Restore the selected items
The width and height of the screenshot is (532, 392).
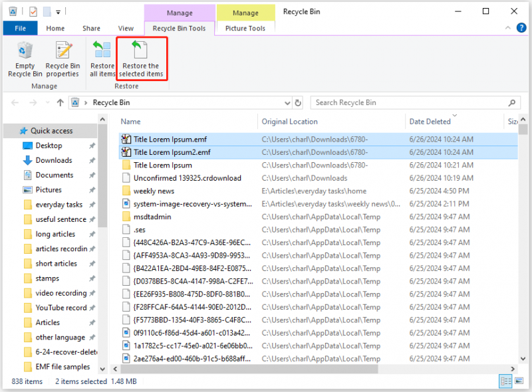(x=141, y=59)
